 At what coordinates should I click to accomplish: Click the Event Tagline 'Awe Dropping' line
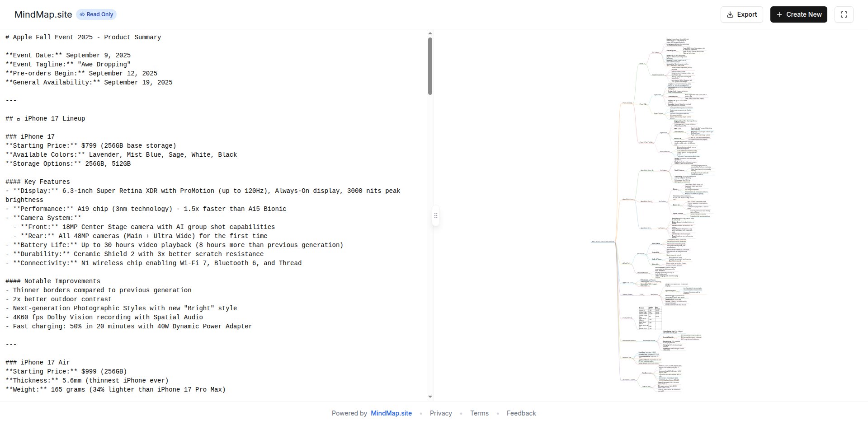pyautogui.click(x=68, y=64)
